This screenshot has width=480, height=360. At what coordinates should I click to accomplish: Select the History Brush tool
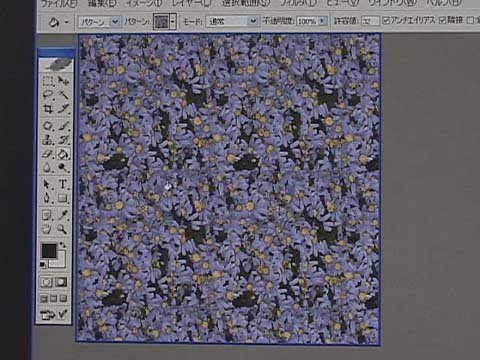pos(63,140)
